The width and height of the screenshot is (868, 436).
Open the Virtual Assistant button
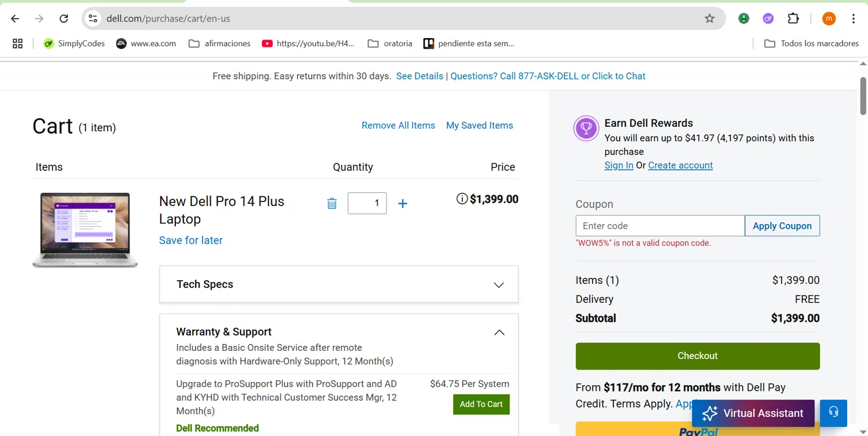(753, 413)
